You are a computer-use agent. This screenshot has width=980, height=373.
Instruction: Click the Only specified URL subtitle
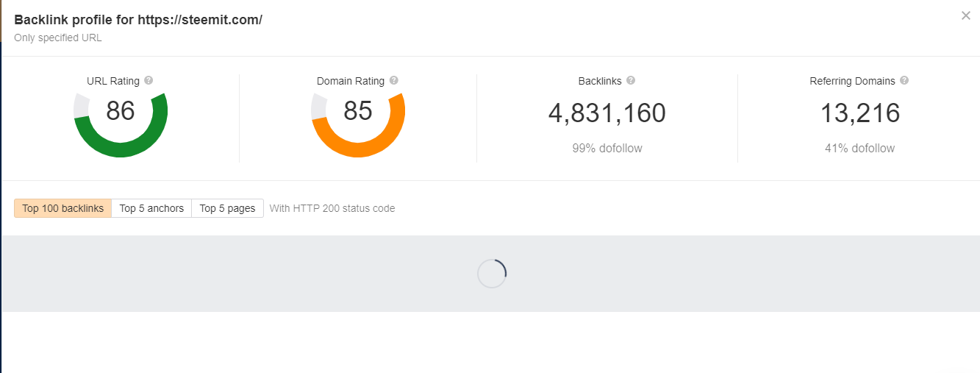pyautogui.click(x=58, y=38)
